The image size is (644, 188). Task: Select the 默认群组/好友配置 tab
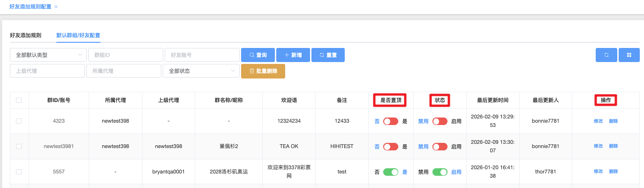tap(78, 35)
